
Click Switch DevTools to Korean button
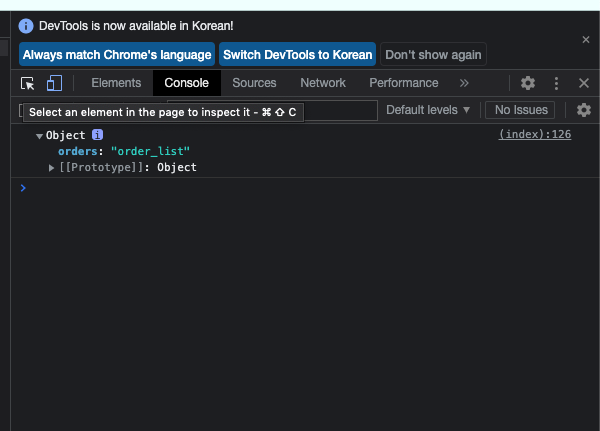[297, 54]
